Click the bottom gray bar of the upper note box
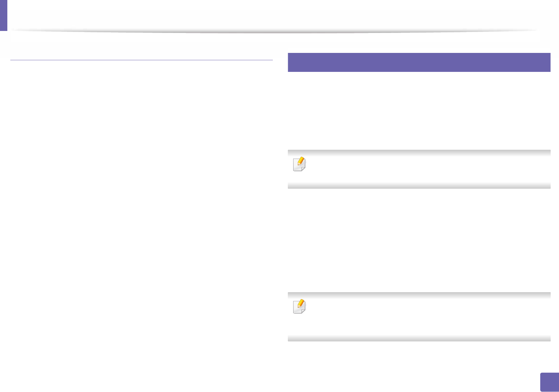This screenshot has width=559, height=392. tap(419, 186)
